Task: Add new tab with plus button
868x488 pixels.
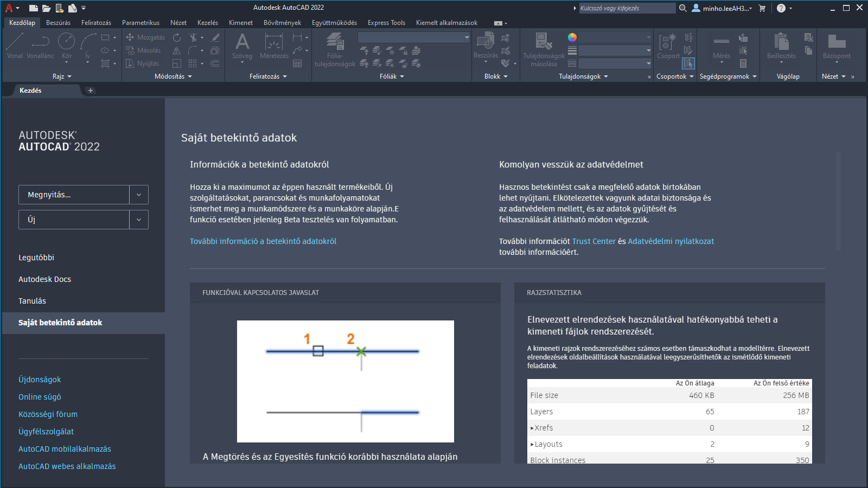Action: click(91, 91)
